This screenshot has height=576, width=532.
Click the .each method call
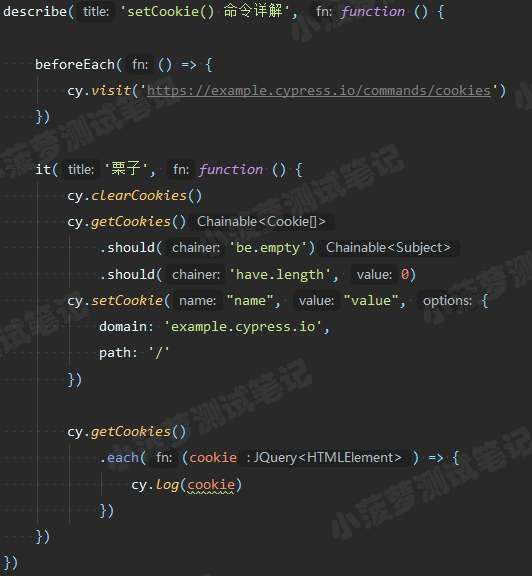[119, 458]
